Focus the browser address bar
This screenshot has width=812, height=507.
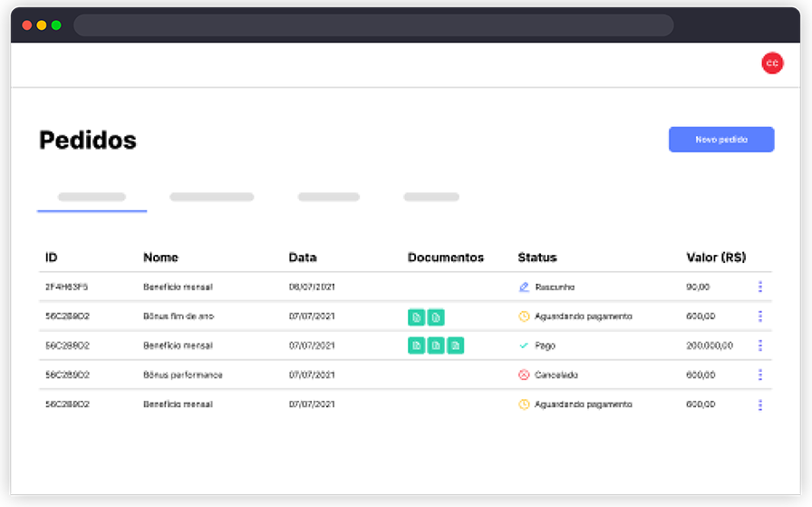tap(373, 25)
